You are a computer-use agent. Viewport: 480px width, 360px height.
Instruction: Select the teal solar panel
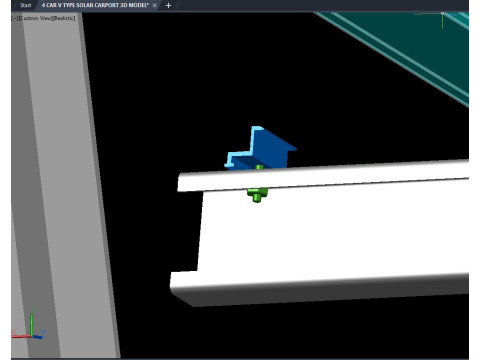[417, 43]
